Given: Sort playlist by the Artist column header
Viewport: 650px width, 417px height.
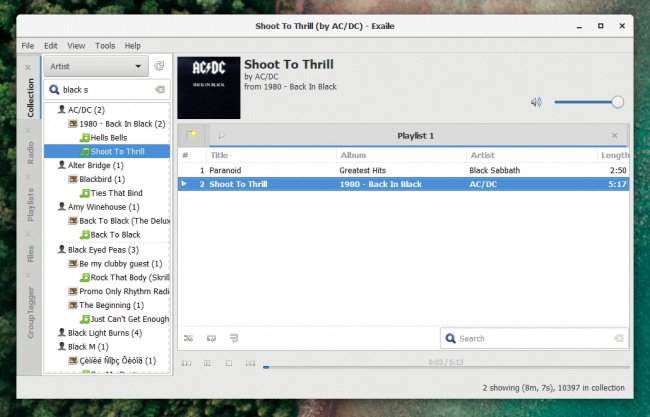Looking at the screenshot, I should [531, 155].
